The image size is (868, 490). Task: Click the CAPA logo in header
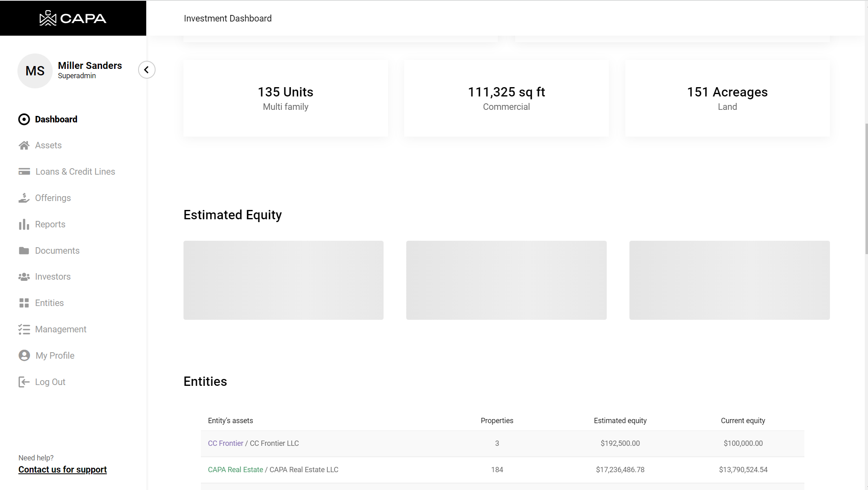pos(73,18)
